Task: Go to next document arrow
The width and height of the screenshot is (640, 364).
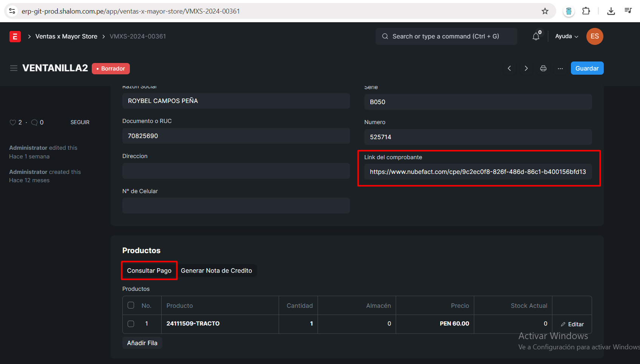Action: [x=526, y=68]
